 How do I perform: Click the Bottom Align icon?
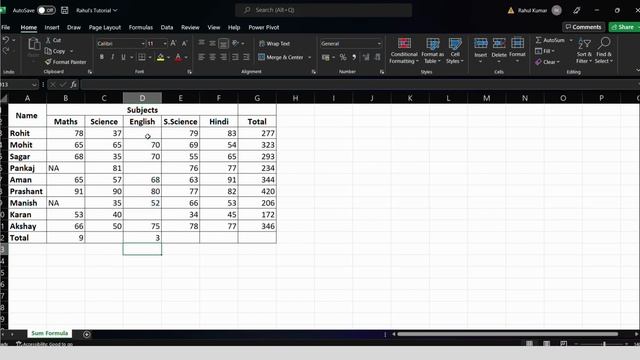tap(223, 43)
